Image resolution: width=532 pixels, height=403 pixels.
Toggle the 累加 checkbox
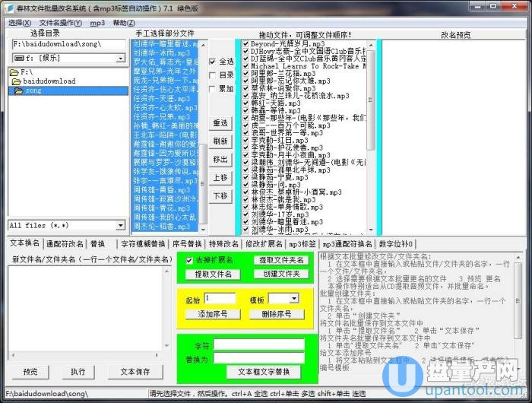pos(212,89)
